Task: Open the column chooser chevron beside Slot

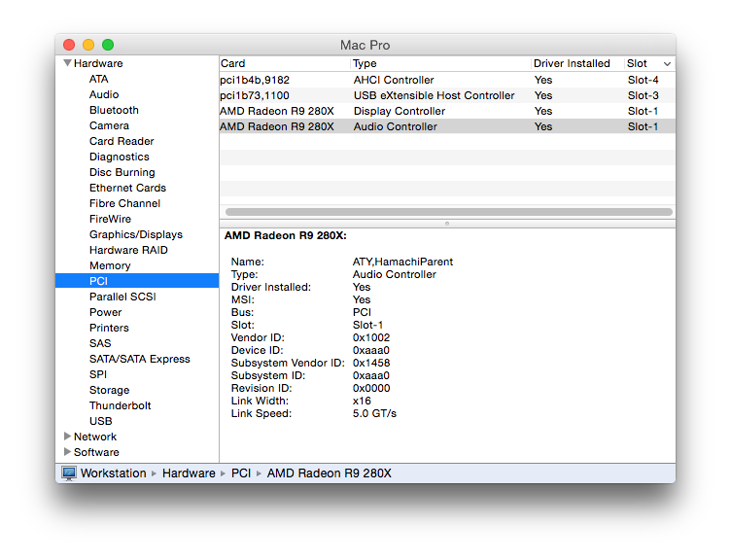Action: coord(667,64)
